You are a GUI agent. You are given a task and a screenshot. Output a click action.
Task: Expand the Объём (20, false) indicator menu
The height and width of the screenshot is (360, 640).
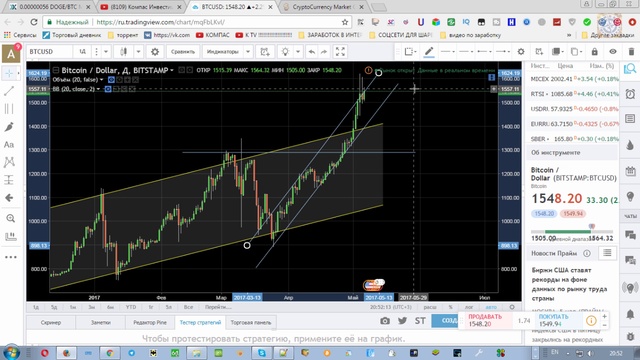click(x=102, y=80)
